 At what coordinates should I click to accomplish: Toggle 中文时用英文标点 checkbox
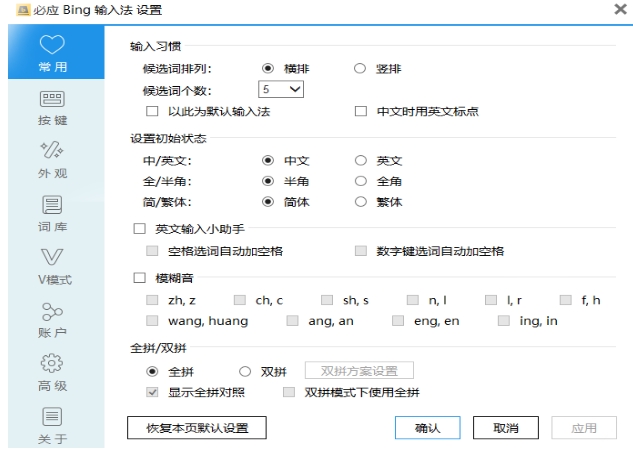pos(362,111)
